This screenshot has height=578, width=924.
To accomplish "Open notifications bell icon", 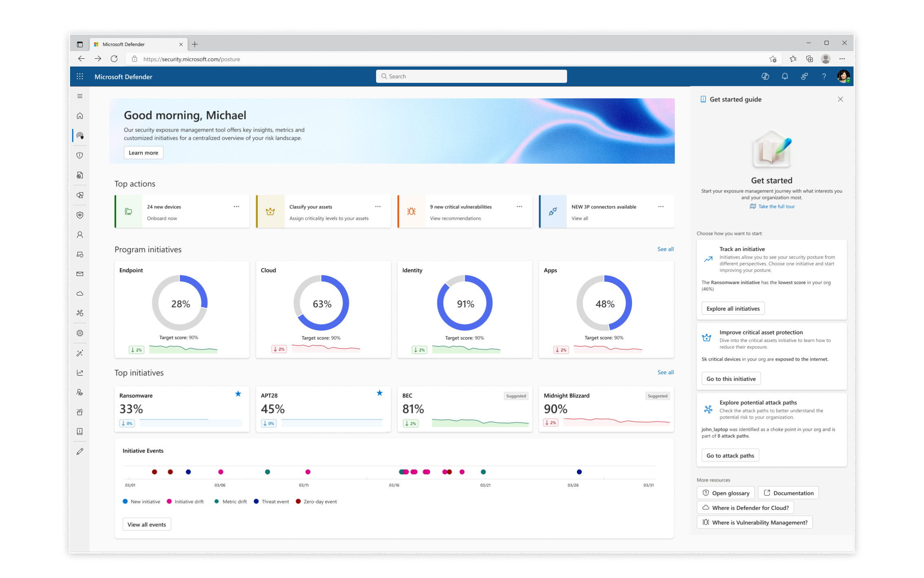I will (785, 77).
